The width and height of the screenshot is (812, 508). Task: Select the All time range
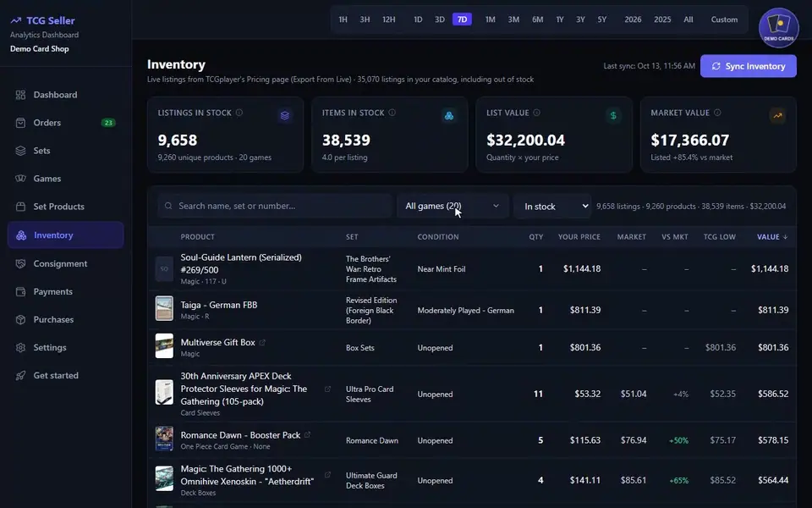point(689,19)
